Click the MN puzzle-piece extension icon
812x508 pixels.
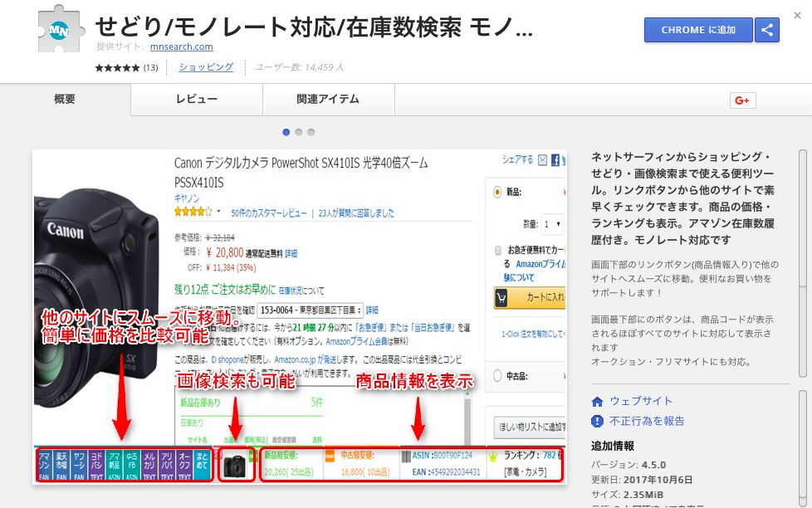click(60, 29)
